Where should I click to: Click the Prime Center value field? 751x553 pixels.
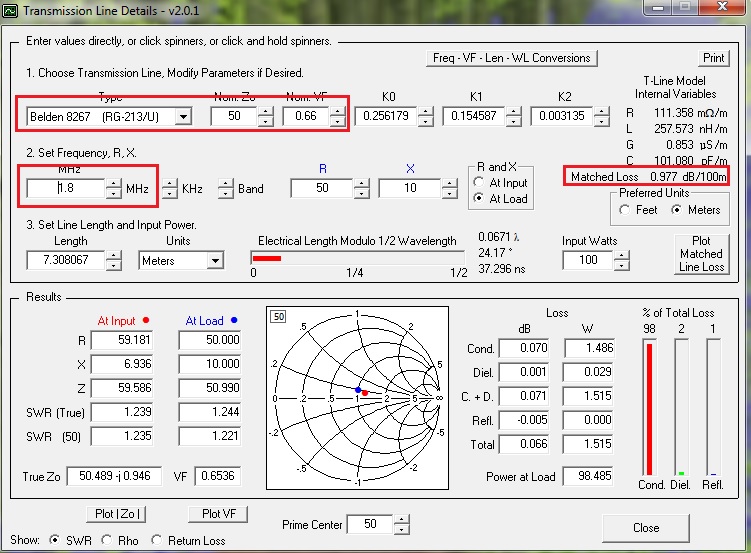click(x=370, y=524)
